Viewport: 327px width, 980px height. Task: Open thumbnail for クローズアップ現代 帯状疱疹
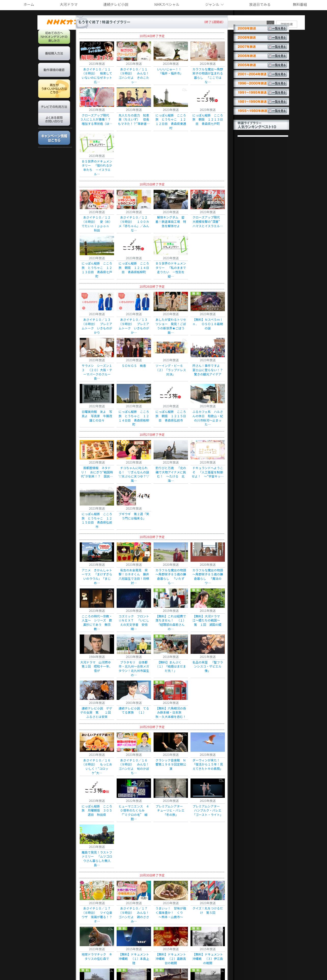[x=97, y=97]
